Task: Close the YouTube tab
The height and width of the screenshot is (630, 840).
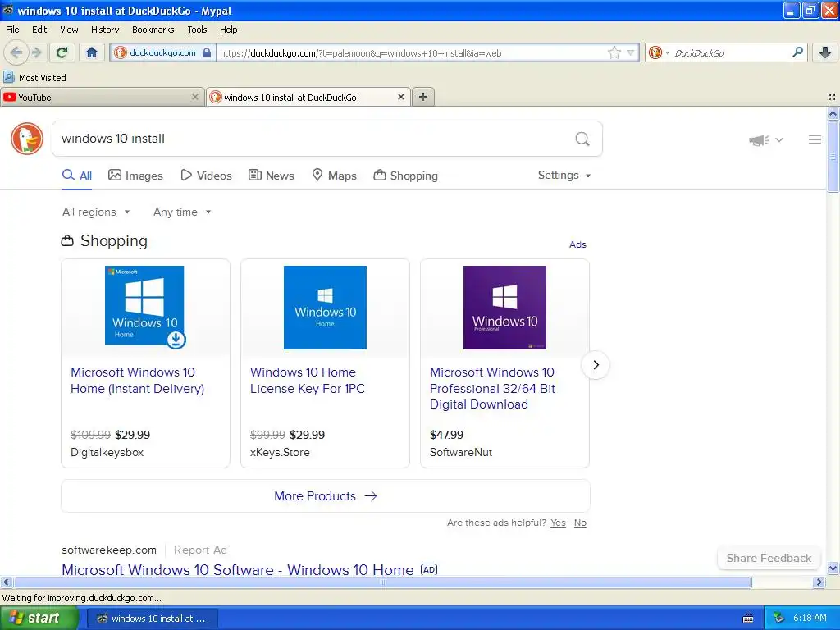Action: 195,97
